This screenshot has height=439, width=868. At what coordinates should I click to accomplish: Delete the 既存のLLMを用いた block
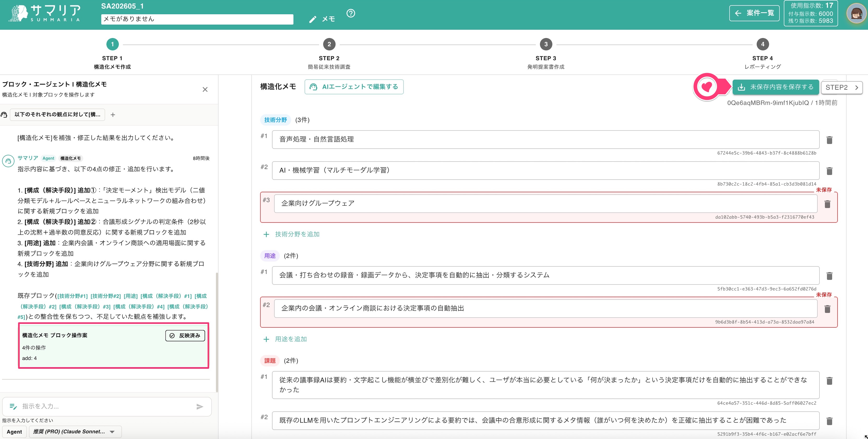[x=829, y=421]
